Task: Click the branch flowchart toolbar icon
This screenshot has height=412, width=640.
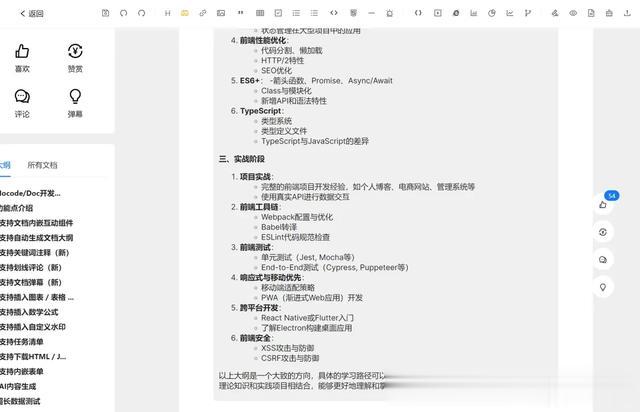Action: [527, 13]
